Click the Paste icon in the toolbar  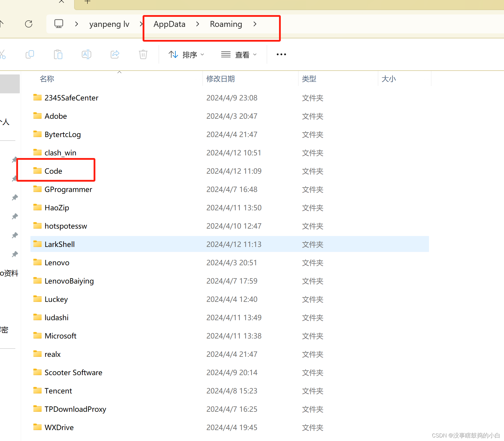point(58,54)
